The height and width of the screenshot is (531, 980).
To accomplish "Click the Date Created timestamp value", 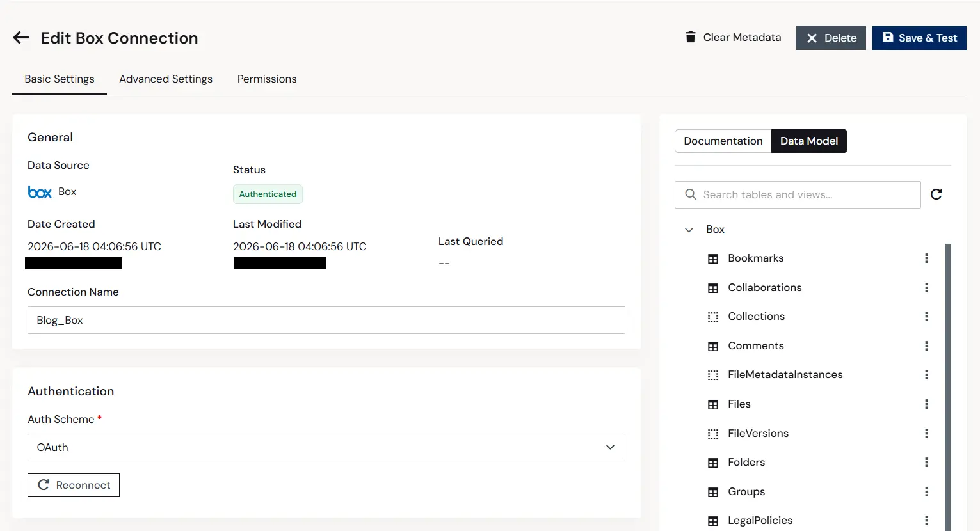I will click(x=94, y=247).
